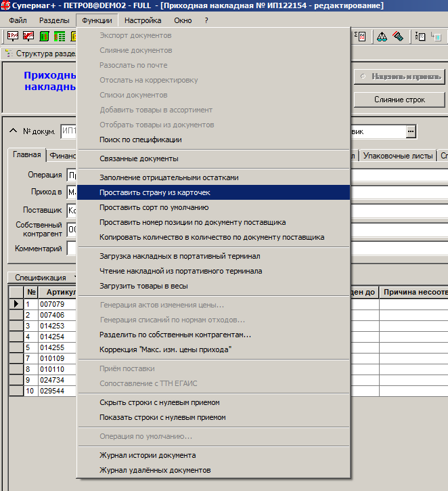Select Проставить сорт по умолчанию

(x=213, y=207)
